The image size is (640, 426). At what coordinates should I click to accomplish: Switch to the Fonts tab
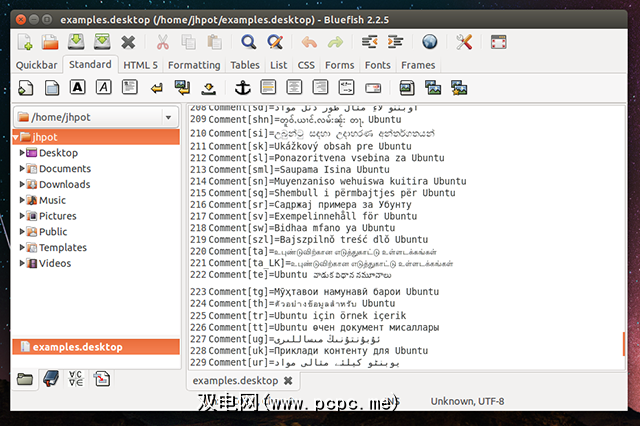(378, 65)
